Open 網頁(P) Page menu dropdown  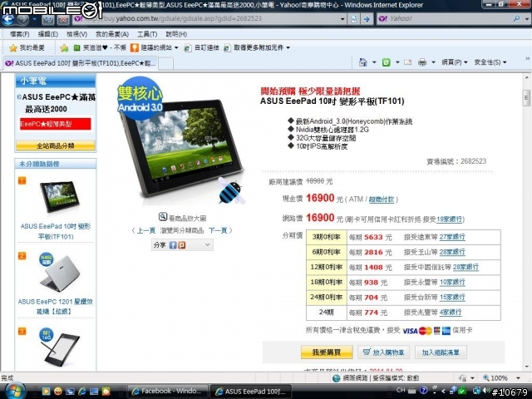455,62
